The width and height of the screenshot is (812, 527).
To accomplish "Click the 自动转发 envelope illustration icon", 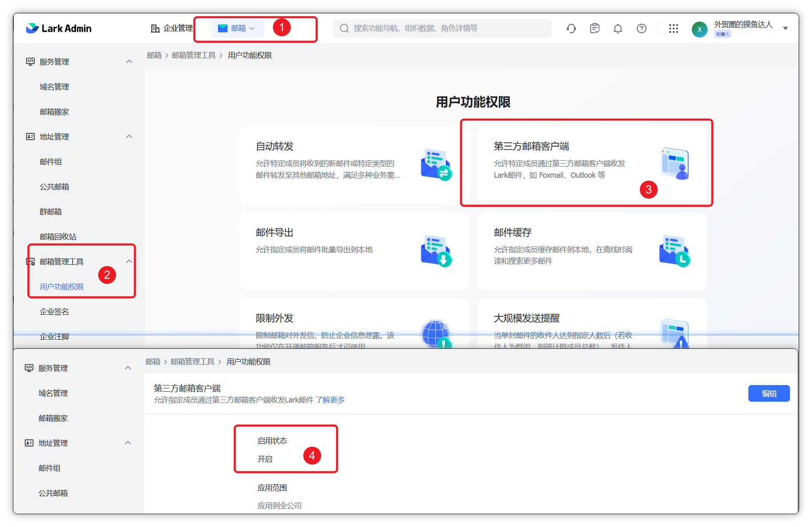I will (436, 164).
